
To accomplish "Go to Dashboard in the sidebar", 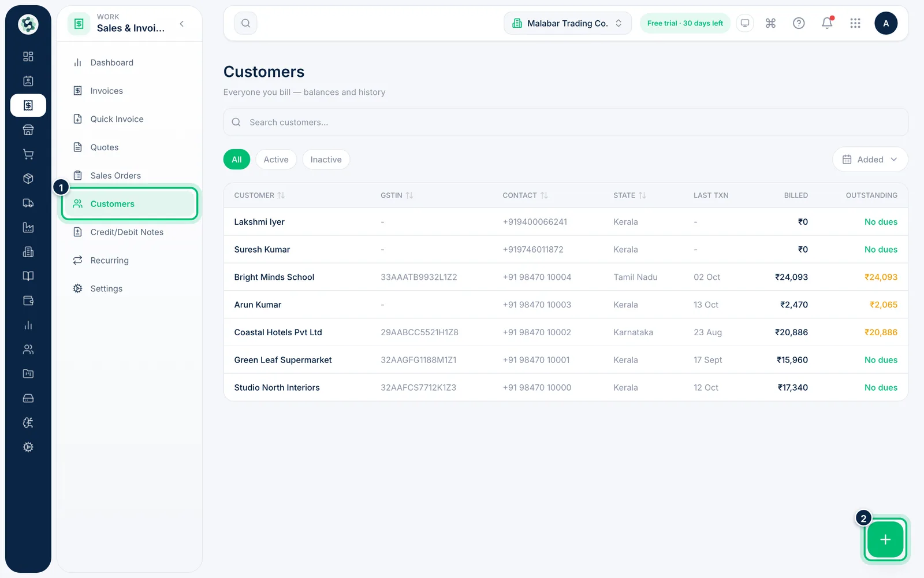I will 130,62.
